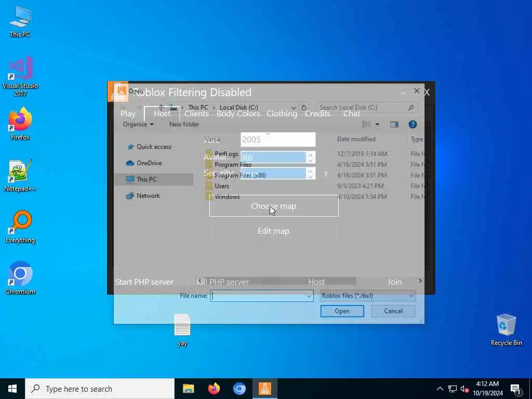This screenshot has width=532, height=399.
Task: Click the Roblox launcher taskbar icon
Action: click(x=265, y=389)
